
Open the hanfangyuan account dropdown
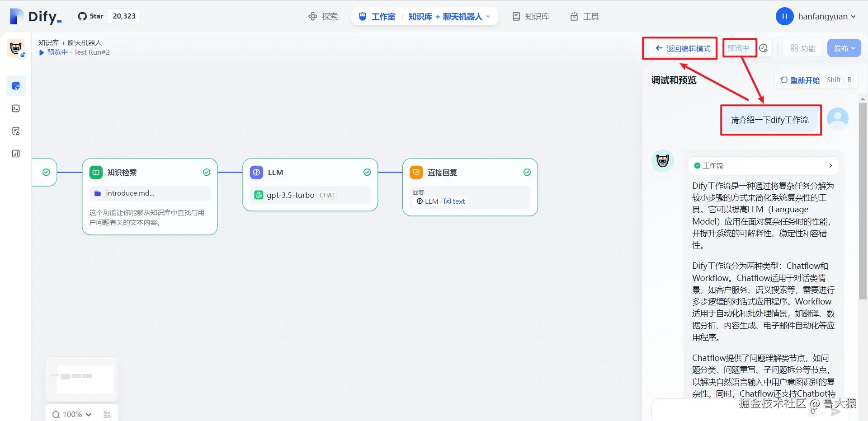[x=827, y=17]
